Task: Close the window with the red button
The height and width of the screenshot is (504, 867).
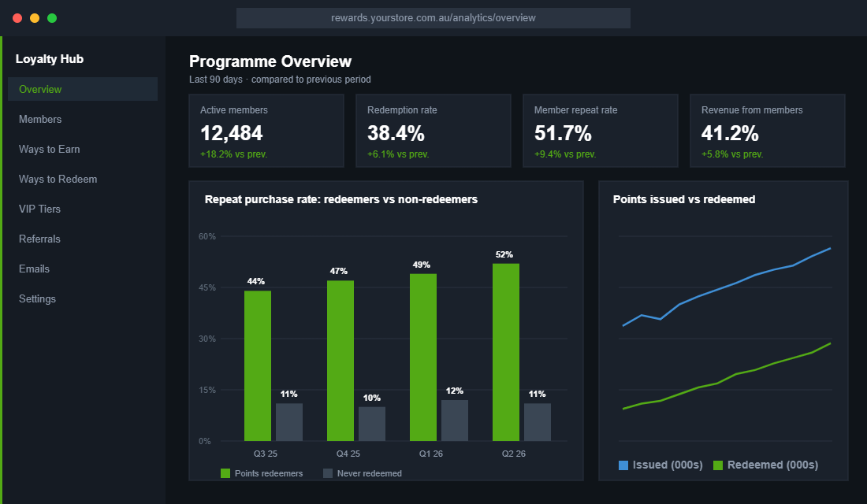Action: [x=17, y=18]
